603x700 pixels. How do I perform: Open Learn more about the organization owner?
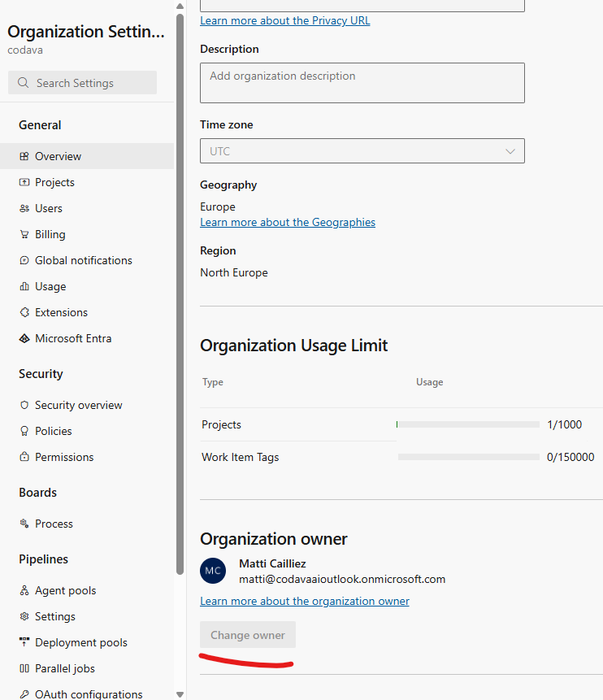tap(305, 601)
